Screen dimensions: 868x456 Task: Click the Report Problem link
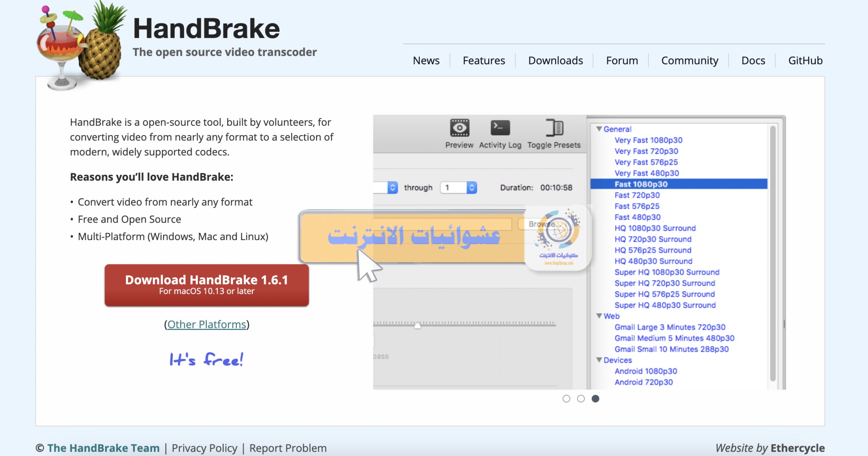tap(288, 448)
